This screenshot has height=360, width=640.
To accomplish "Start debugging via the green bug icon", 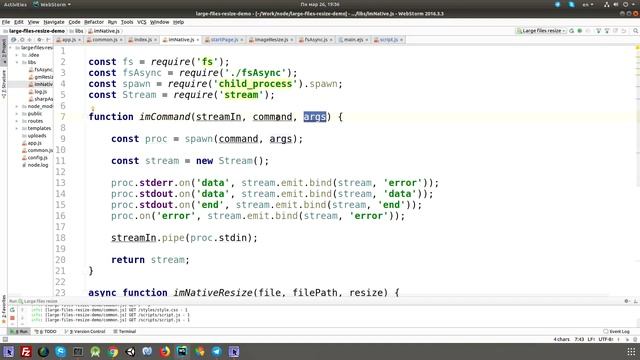I will point(580,31).
